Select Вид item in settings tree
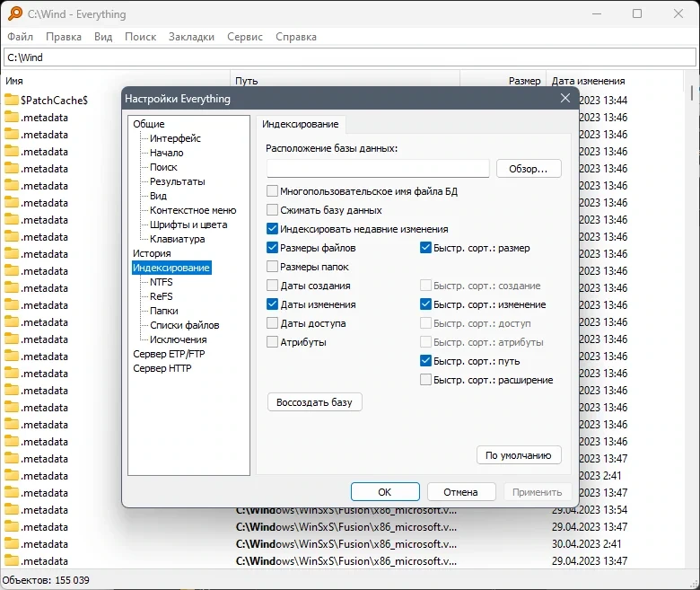Screen dimensions: 700x590 click(158, 196)
